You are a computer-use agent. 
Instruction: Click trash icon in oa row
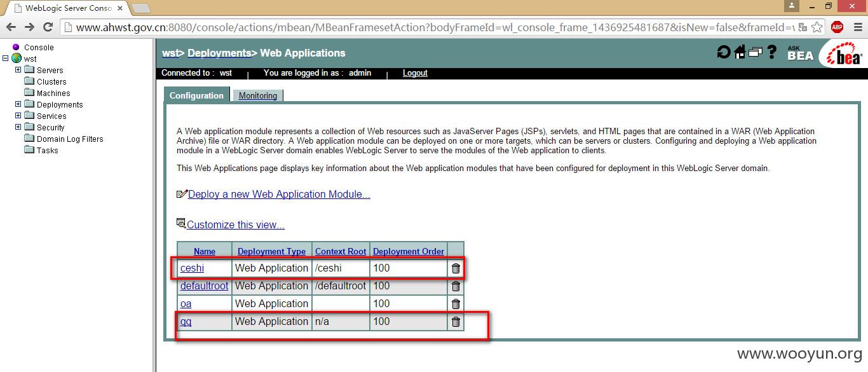click(x=456, y=304)
